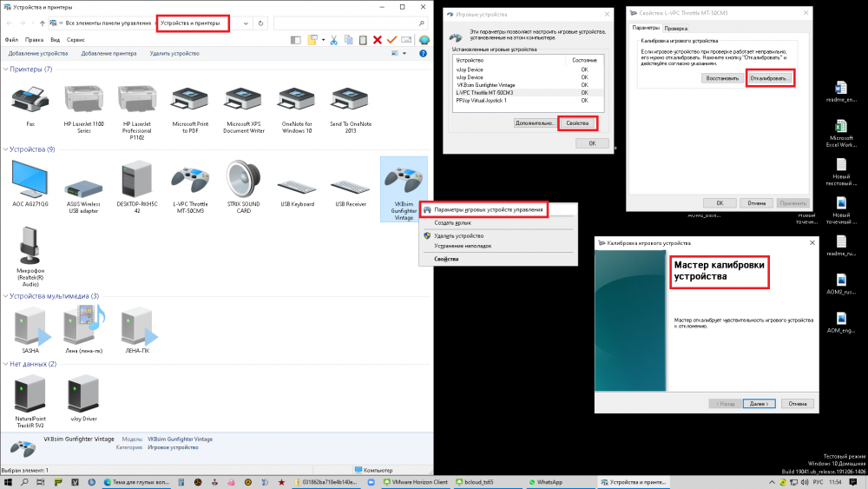Click Отмена in calibration wizard
This screenshot has width=868, height=489.
(798, 404)
